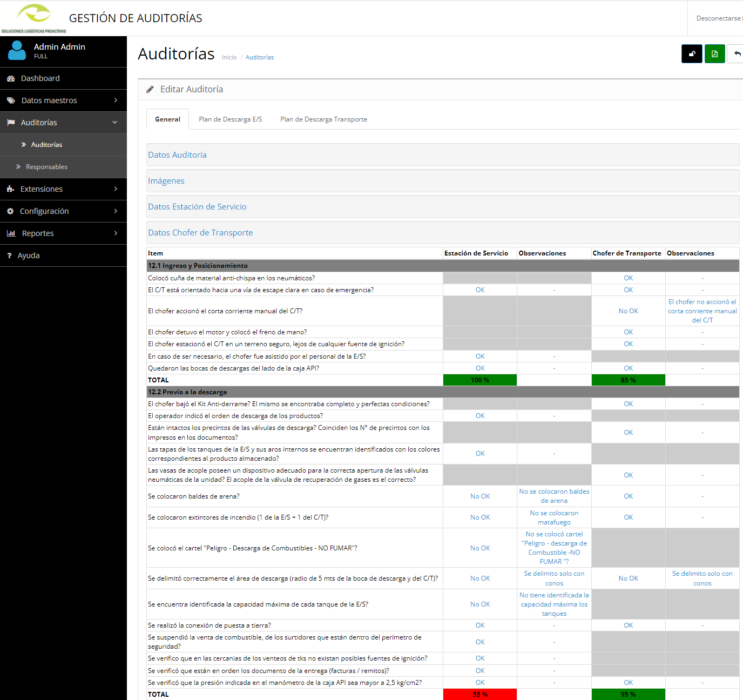Screen dimensions: 743x700
Task: Click the Ayuda question mark icon
Action: (9, 256)
